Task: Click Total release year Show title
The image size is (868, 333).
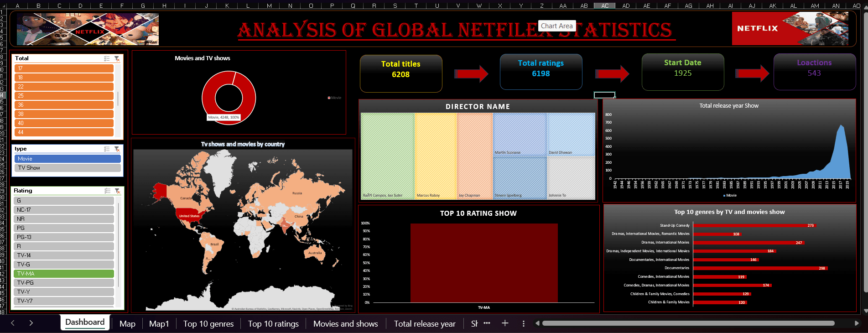Action: 729,105
